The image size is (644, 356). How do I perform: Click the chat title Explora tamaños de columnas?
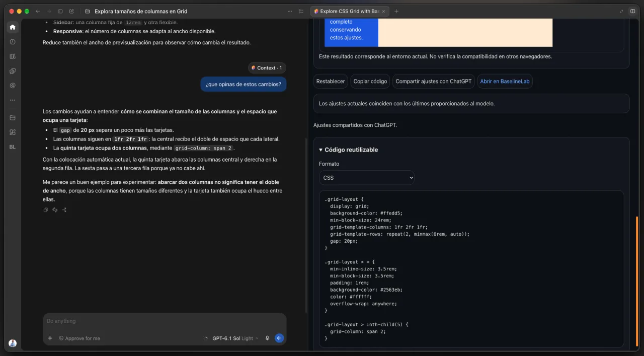(x=141, y=11)
